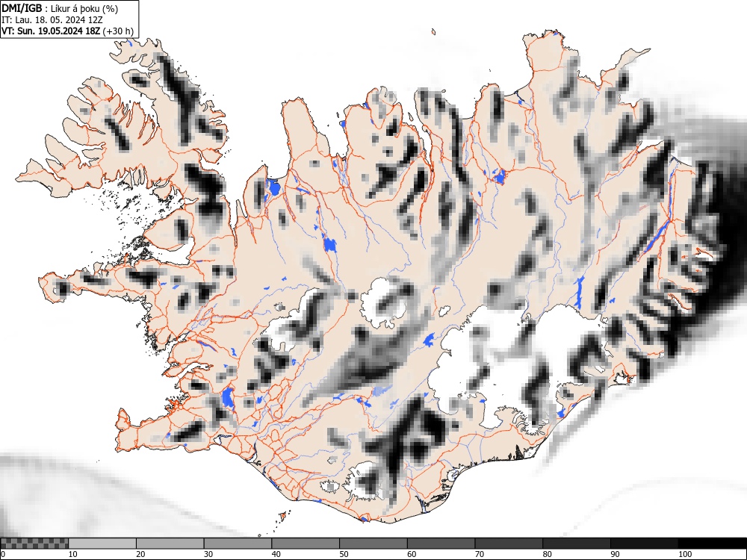Click the legend label '0'
This screenshot has width=747, height=560.
(x=3, y=554)
